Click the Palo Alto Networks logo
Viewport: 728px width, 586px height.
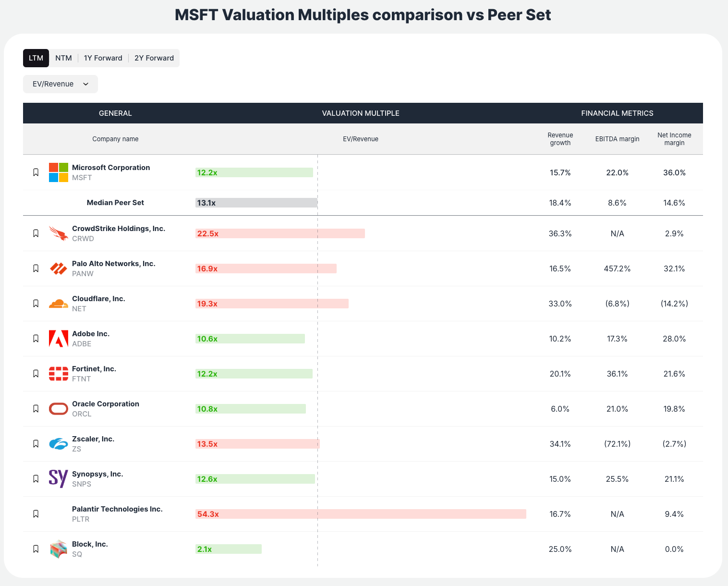point(58,269)
